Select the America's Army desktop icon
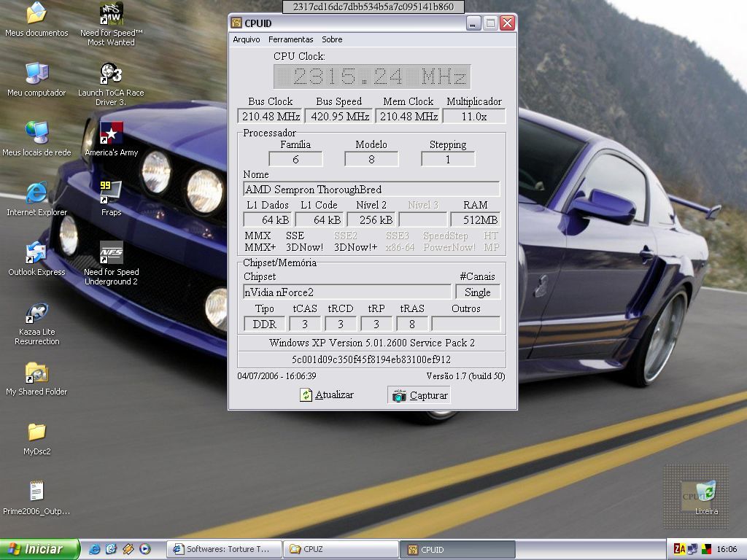 tap(111, 134)
